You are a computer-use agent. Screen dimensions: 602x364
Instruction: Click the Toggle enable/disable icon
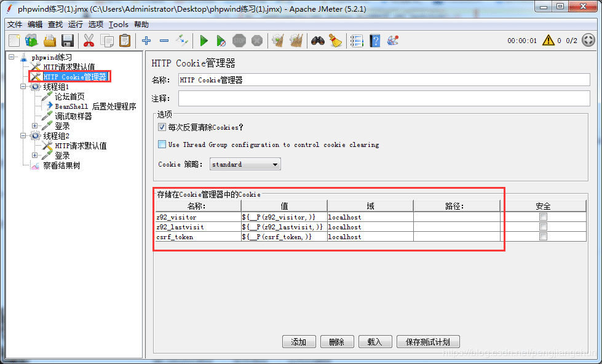pos(182,41)
